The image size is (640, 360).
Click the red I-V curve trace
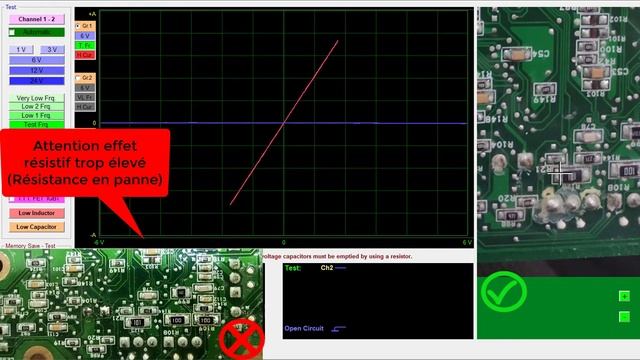[x=284, y=122]
